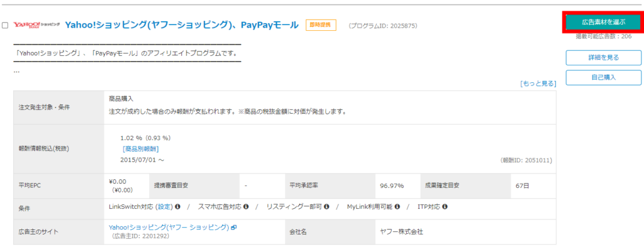The height and width of the screenshot is (249, 644).
Task: Click the 広告主のサイト row header
Action: point(58,232)
